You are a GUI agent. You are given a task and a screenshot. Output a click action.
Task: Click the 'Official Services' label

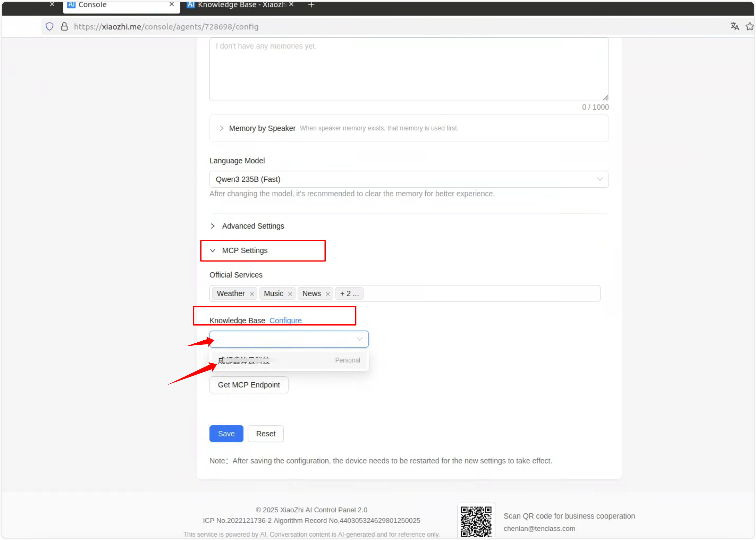(236, 275)
